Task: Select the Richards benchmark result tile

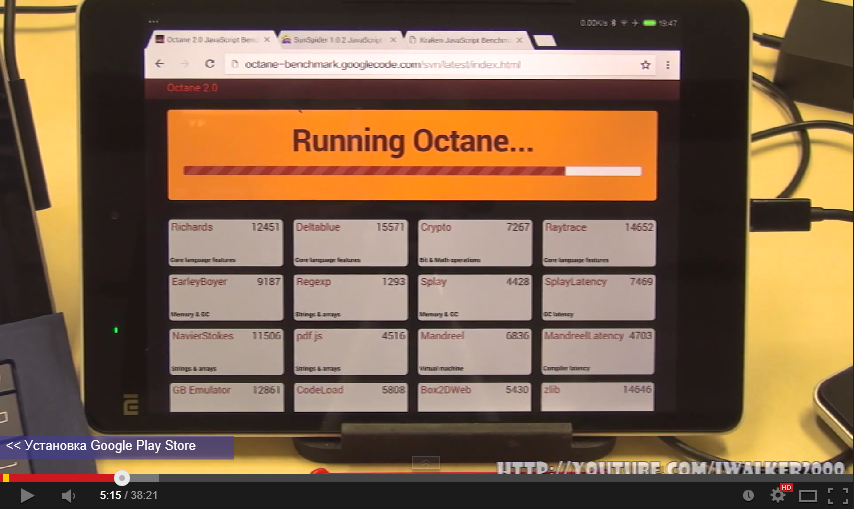Action: tap(225, 243)
